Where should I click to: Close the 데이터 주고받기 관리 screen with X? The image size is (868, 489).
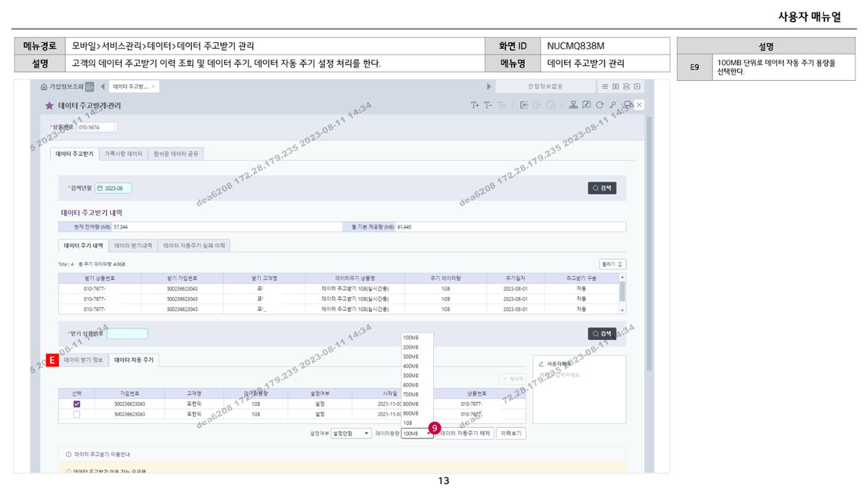(640, 105)
